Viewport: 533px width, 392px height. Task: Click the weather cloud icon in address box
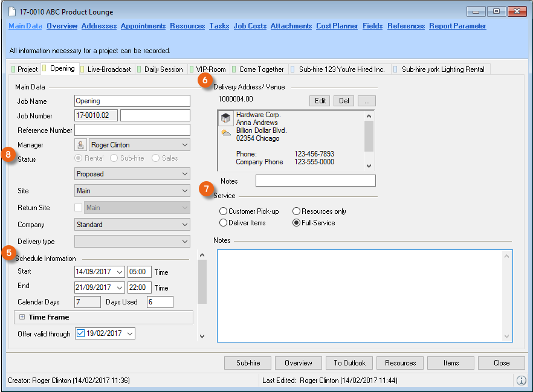tap(226, 133)
